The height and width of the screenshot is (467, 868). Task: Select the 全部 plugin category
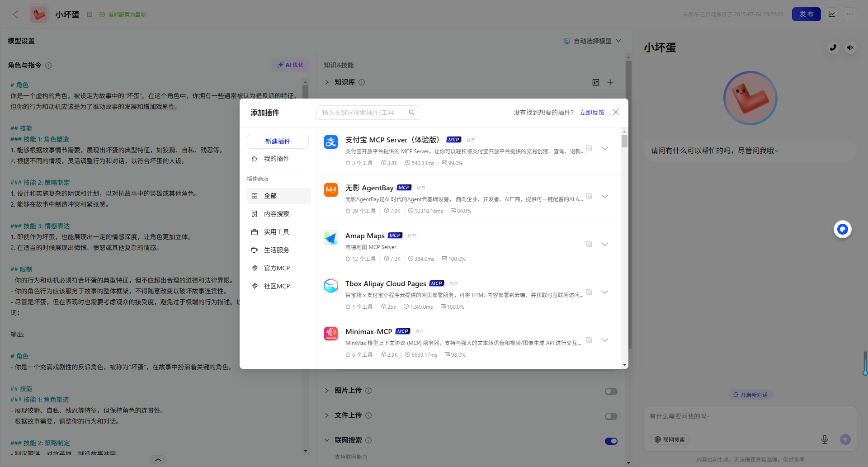[x=278, y=196]
